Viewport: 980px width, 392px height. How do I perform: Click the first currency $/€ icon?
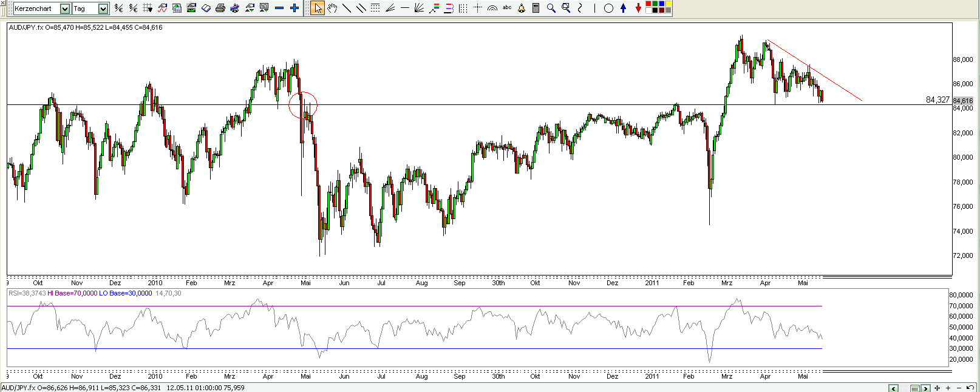pos(118,8)
